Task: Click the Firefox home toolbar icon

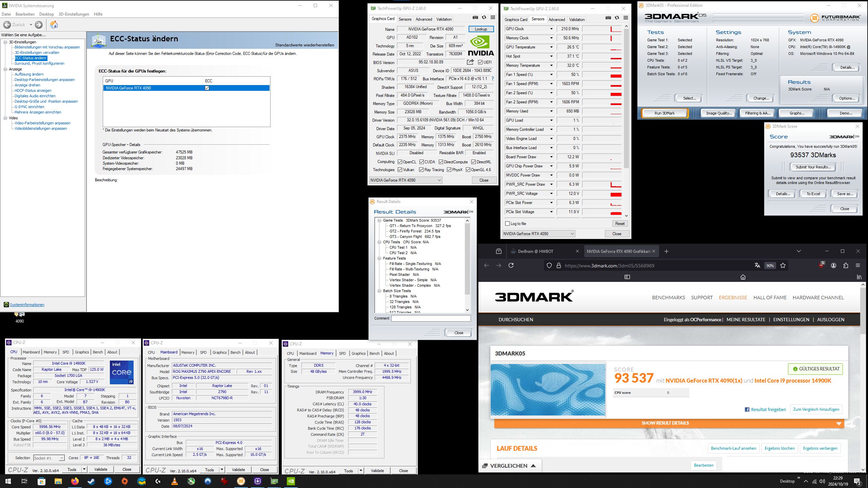Action: click(x=743, y=277)
